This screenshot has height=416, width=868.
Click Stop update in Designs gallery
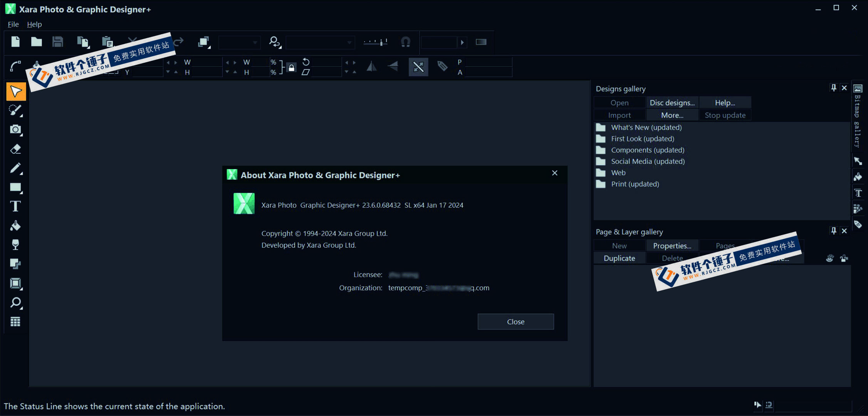[x=725, y=115]
